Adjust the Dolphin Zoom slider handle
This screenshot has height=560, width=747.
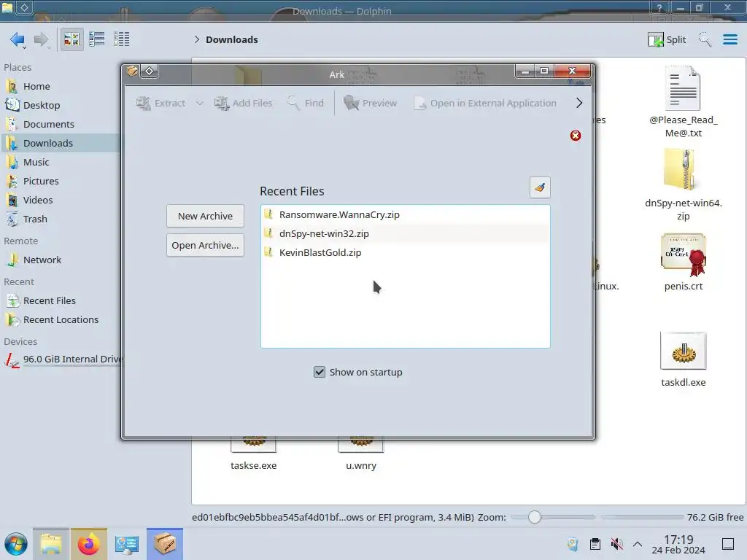tap(535, 517)
